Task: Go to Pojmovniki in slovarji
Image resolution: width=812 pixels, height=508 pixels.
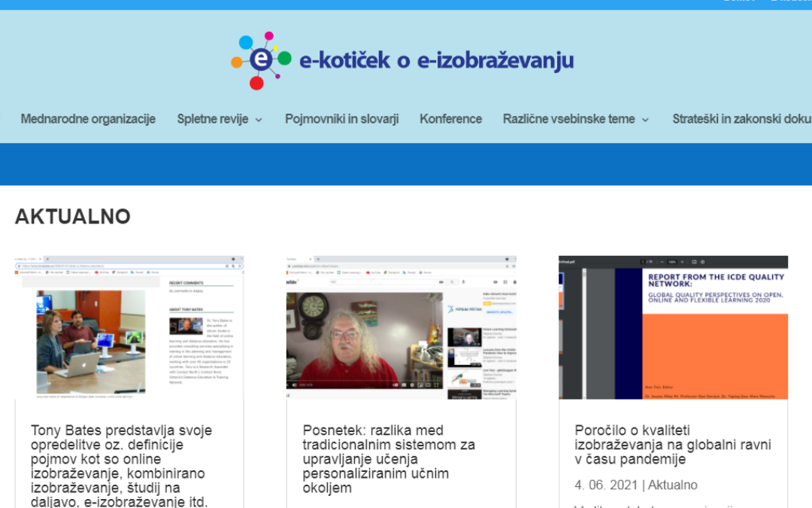Action: click(341, 119)
